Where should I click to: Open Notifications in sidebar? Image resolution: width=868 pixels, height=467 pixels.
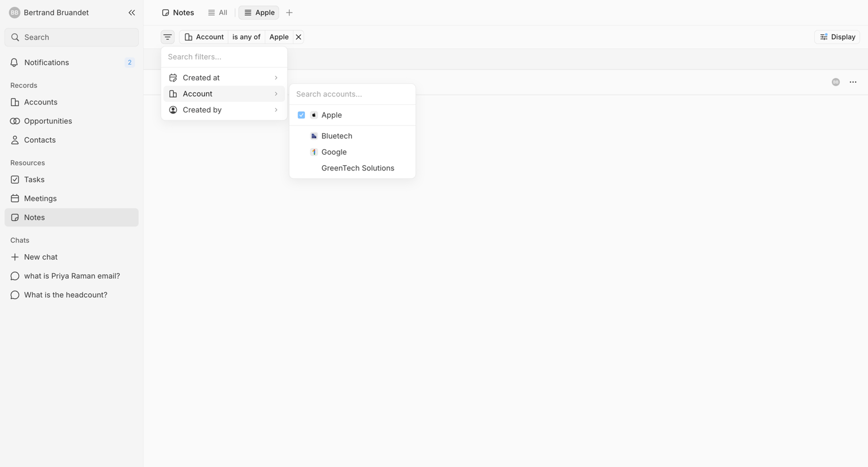[x=72, y=63]
